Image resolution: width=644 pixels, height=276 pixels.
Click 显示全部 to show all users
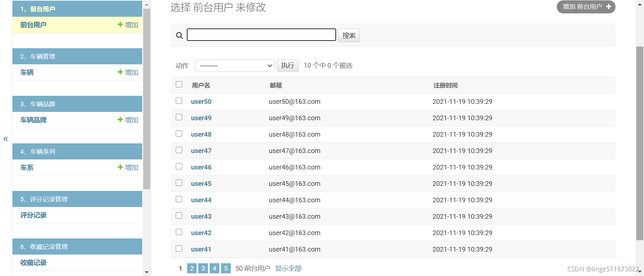pos(288,268)
